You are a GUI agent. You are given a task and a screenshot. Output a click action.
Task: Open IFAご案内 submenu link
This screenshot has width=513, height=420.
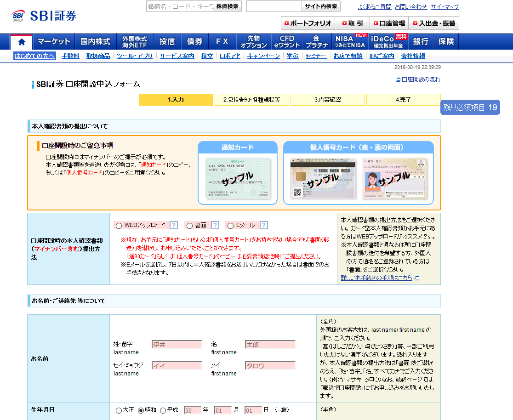point(382,56)
